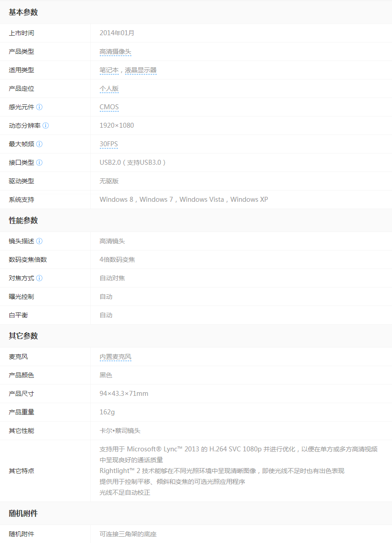
Task: Follow the 液晶显示器 link
Action: click(x=140, y=70)
